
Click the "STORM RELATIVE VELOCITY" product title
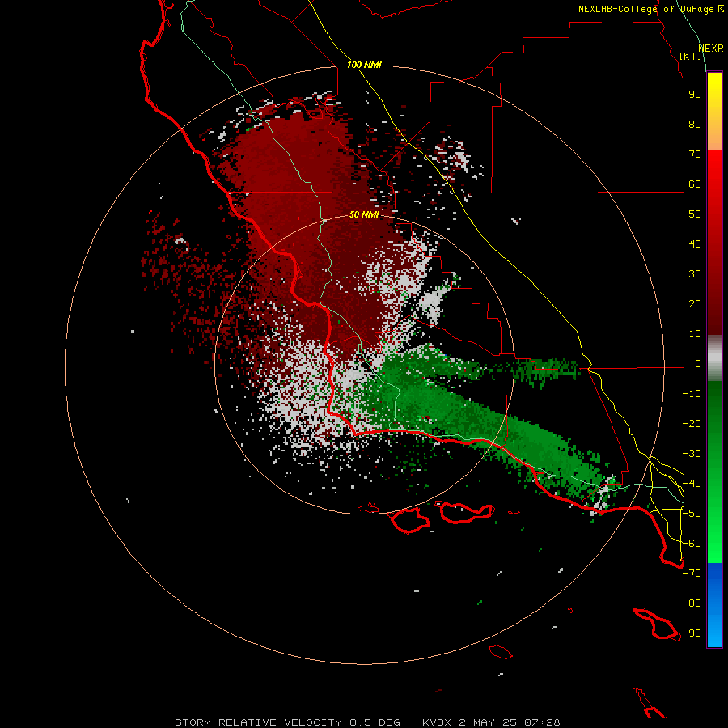[x=258, y=722]
